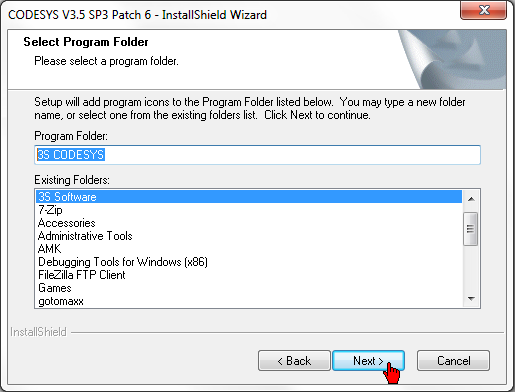Click into the Program Folder text field
The height and width of the screenshot is (392, 515).
click(x=257, y=155)
